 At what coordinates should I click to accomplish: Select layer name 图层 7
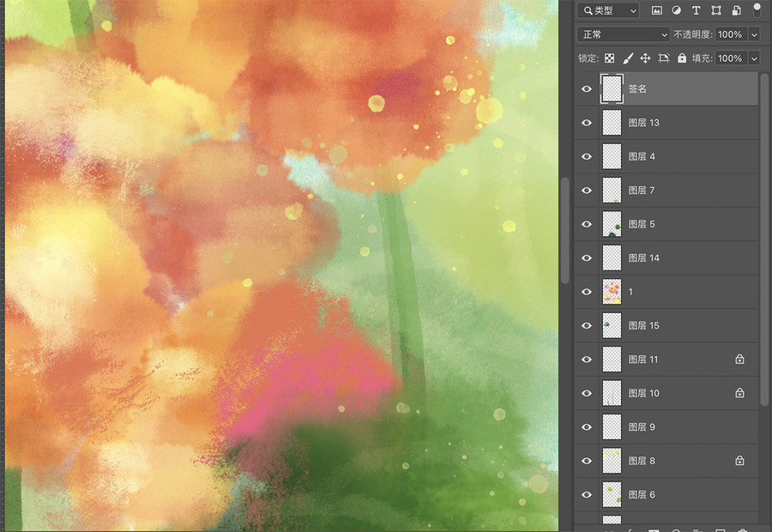point(642,190)
